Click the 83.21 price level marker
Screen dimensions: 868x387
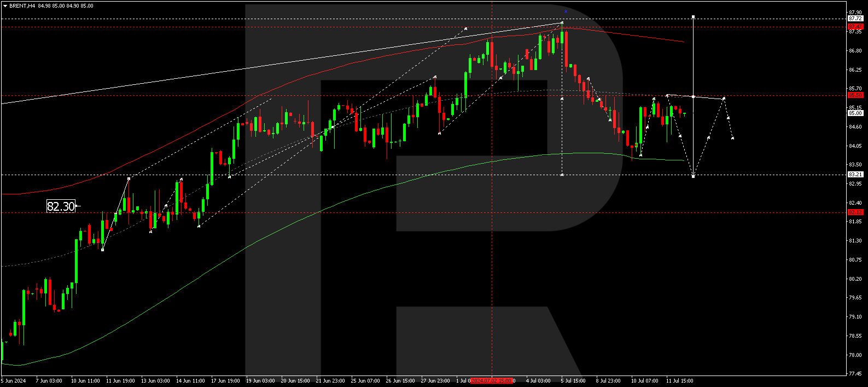point(855,175)
